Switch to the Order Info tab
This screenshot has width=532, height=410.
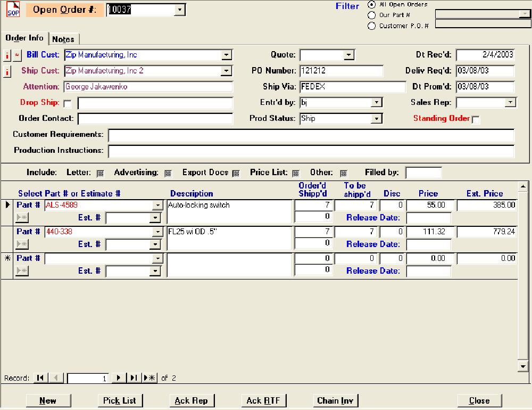[x=24, y=38]
